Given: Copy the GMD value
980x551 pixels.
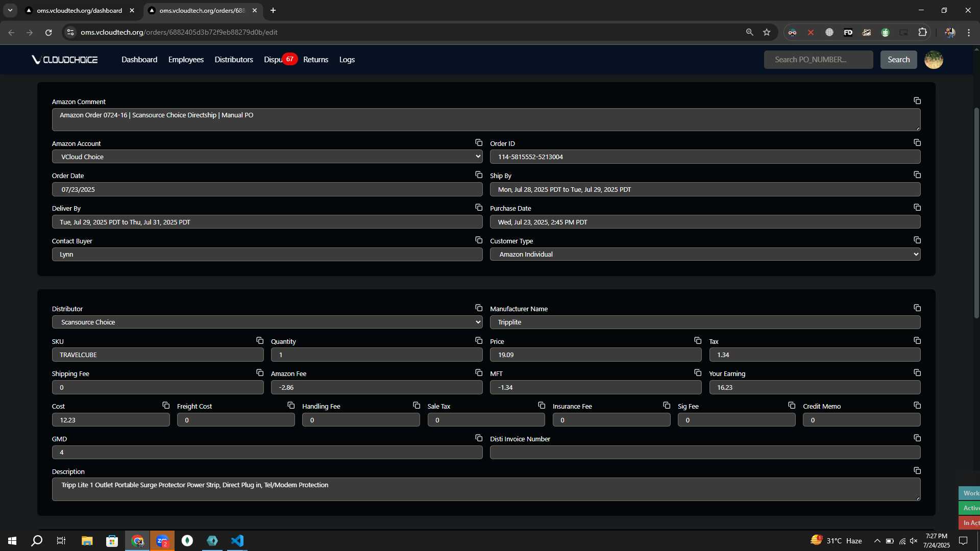Looking at the screenshot, I should coord(479,438).
